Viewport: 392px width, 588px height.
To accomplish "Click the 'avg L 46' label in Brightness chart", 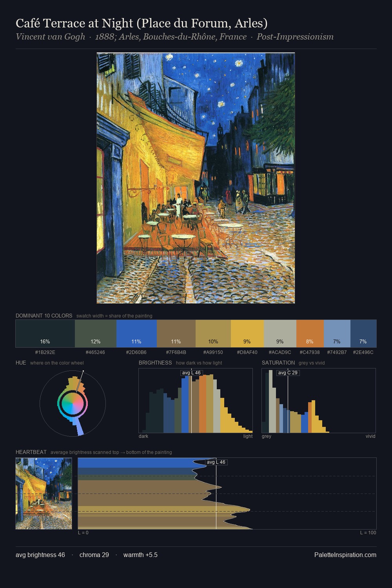I will (x=191, y=373).
